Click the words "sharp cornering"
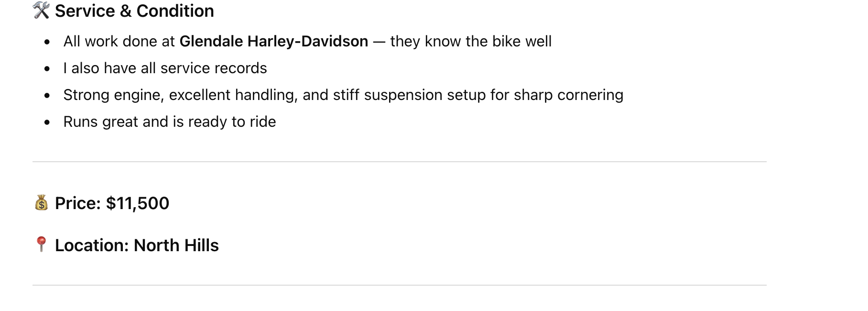 click(568, 95)
